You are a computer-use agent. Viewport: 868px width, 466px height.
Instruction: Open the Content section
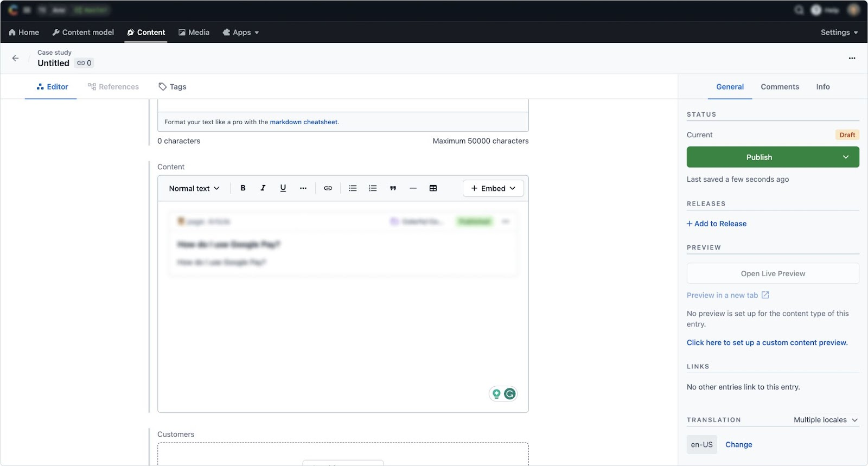tap(146, 33)
